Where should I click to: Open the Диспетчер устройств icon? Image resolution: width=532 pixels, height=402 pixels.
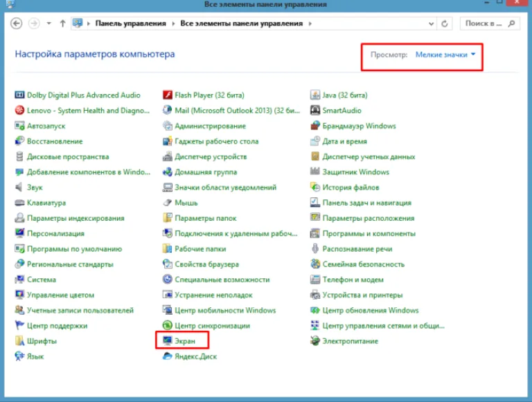(167, 156)
